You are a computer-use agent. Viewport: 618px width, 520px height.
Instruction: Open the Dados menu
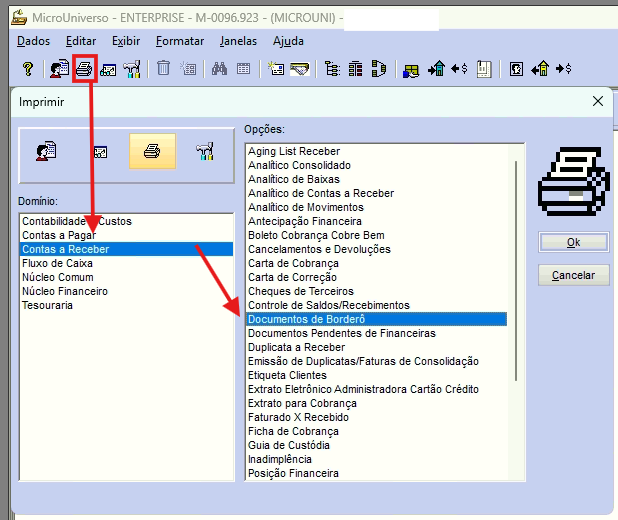tap(34, 41)
